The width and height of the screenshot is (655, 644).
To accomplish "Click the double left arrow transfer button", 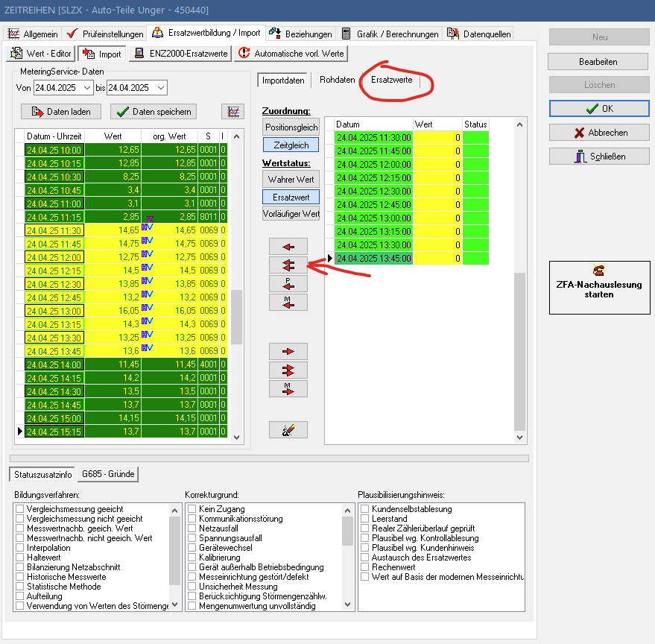I will click(288, 265).
